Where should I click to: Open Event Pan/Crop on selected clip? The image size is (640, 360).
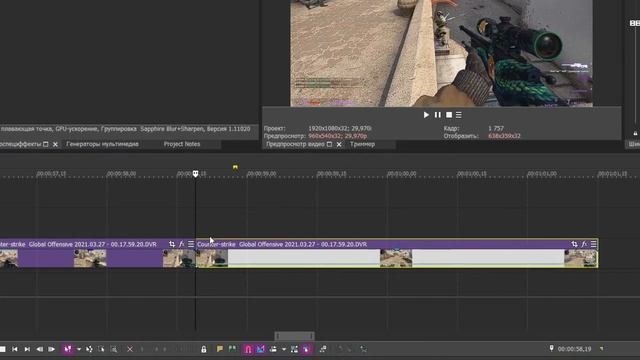pyautogui.click(x=574, y=244)
